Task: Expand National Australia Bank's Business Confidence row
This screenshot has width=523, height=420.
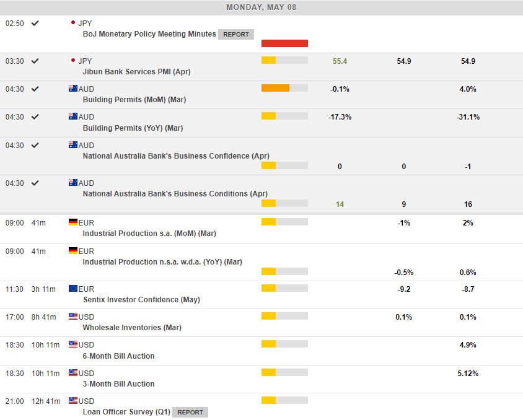Action: pyautogui.click(x=175, y=156)
